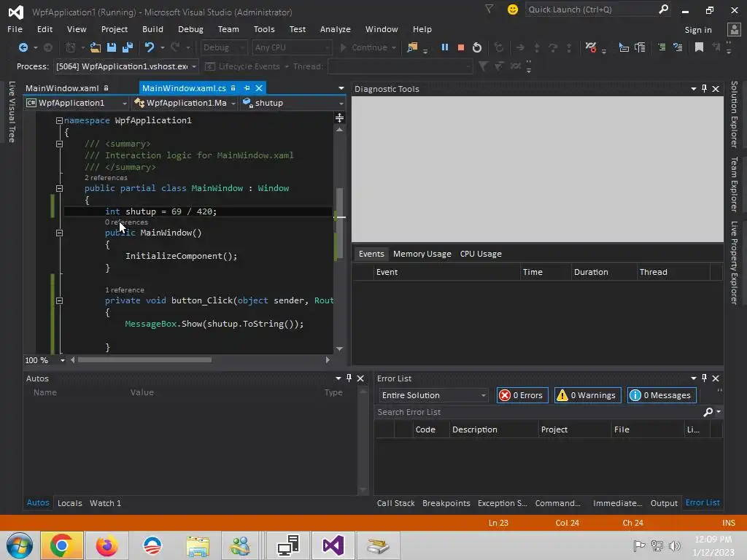Close the Diagnostic Tools panel
Image resolution: width=747 pixels, height=560 pixels.
[716, 88]
